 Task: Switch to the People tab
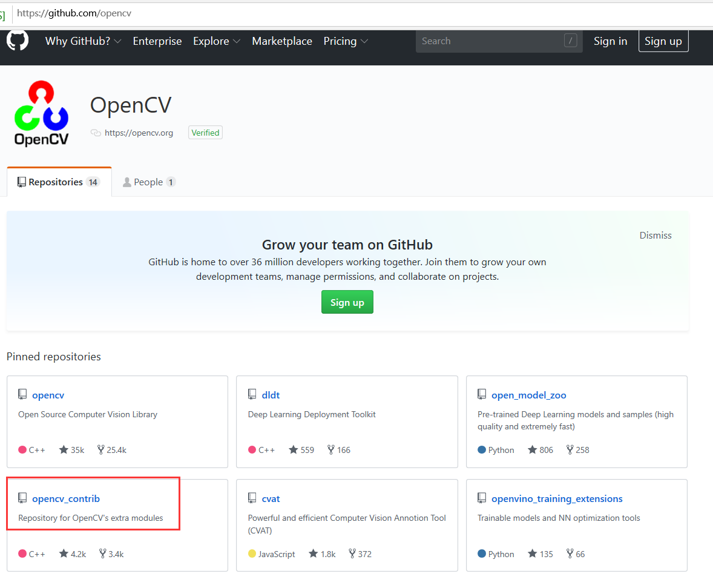click(x=148, y=182)
